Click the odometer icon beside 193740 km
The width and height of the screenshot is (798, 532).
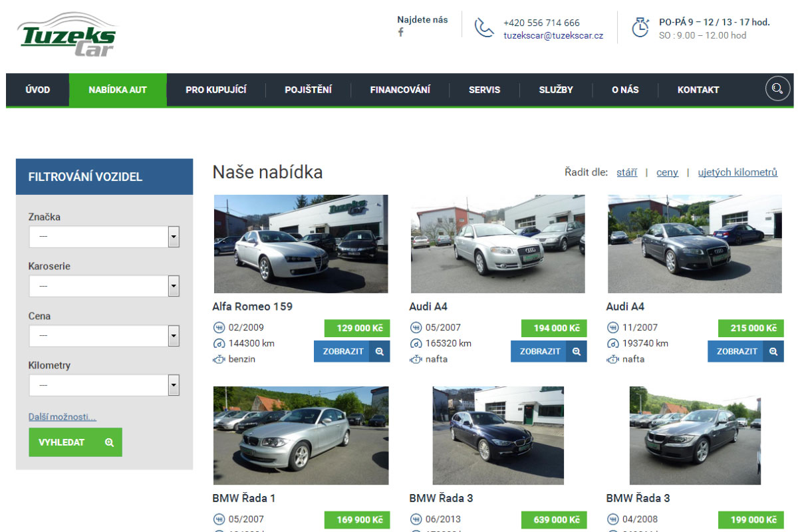(612, 343)
